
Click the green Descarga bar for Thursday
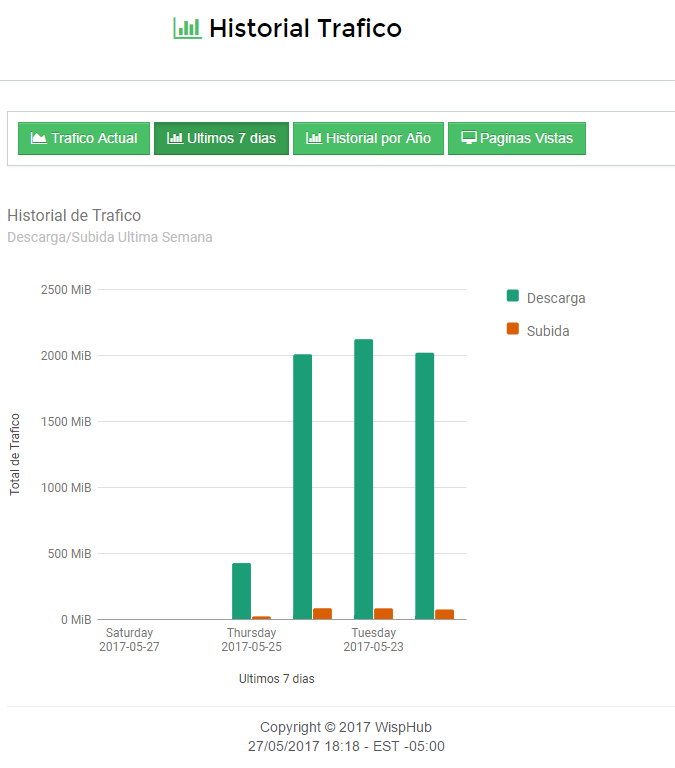tap(241, 591)
